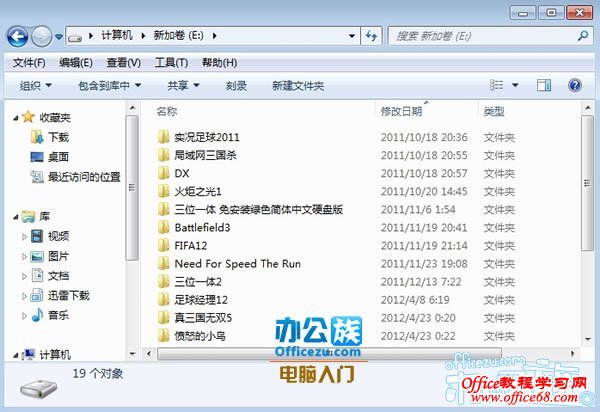Image resolution: width=600 pixels, height=412 pixels.
Task: Select the 局域网三国杀 folder
Action: pyautogui.click(x=197, y=155)
